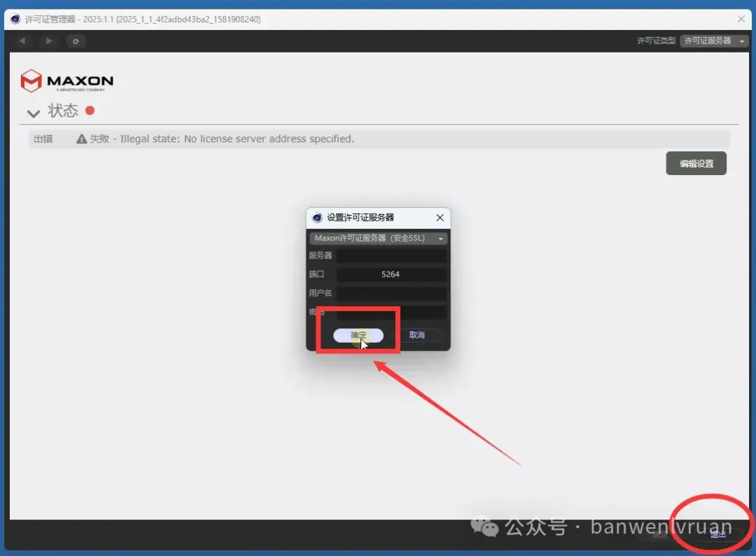Click the 出错 label

pyautogui.click(x=43, y=139)
